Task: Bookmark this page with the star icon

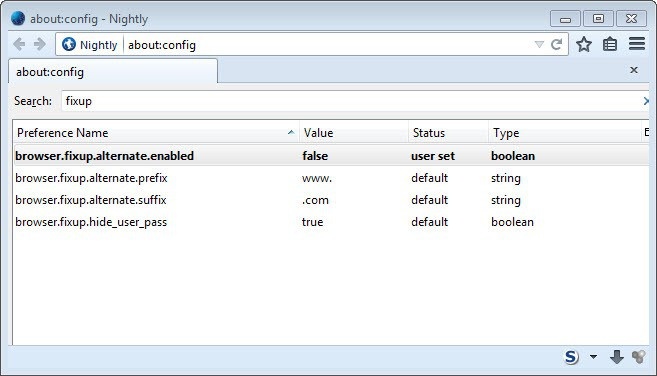Action: 584,44
